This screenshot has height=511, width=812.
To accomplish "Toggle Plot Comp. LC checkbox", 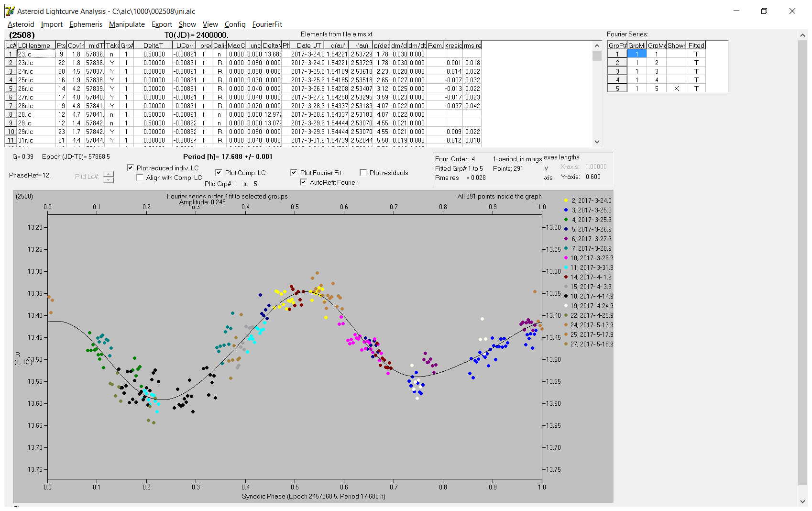I will (219, 173).
